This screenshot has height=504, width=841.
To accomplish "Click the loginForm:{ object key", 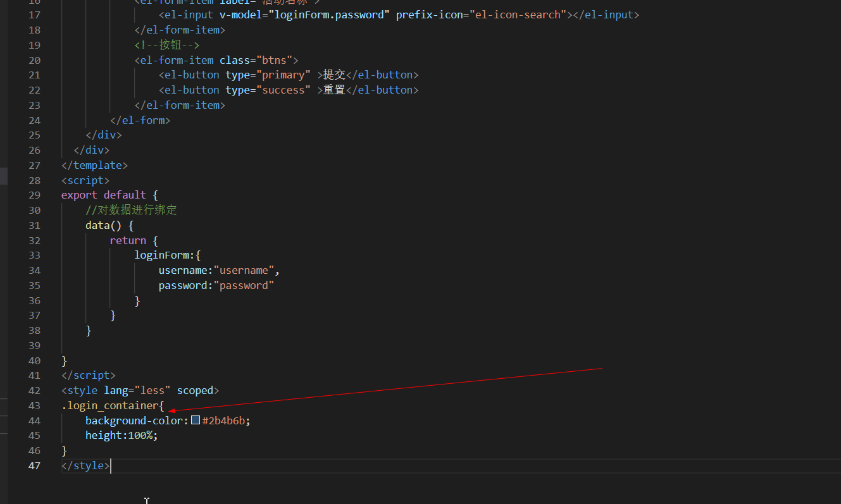I will point(167,255).
